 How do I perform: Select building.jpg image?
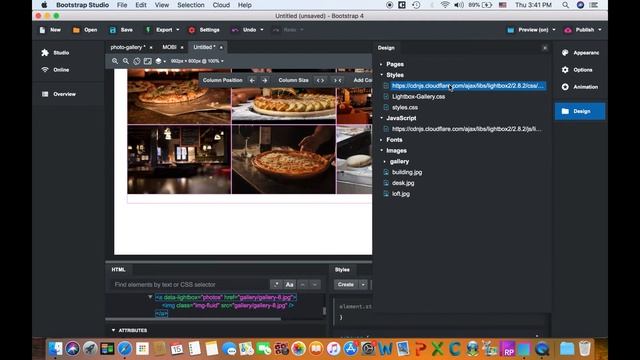click(407, 172)
